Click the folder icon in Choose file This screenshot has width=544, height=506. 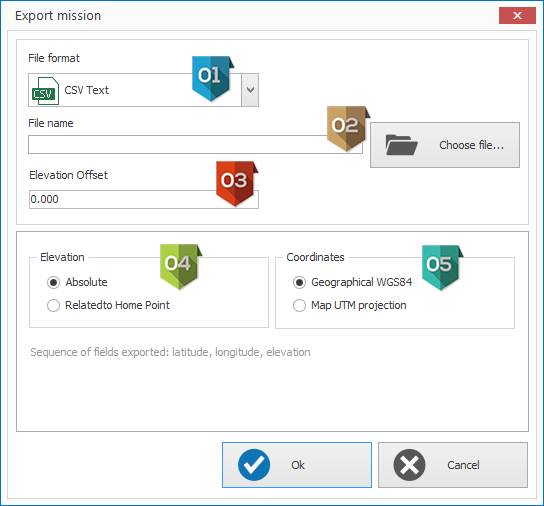pos(401,145)
